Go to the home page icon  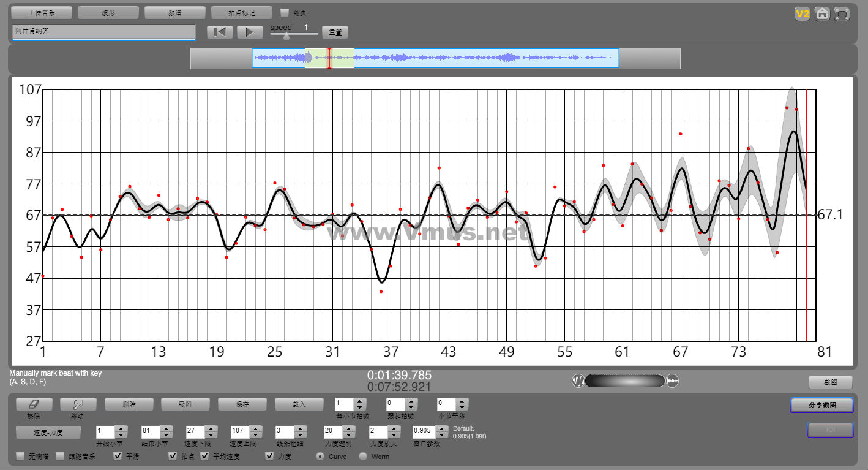(822, 14)
